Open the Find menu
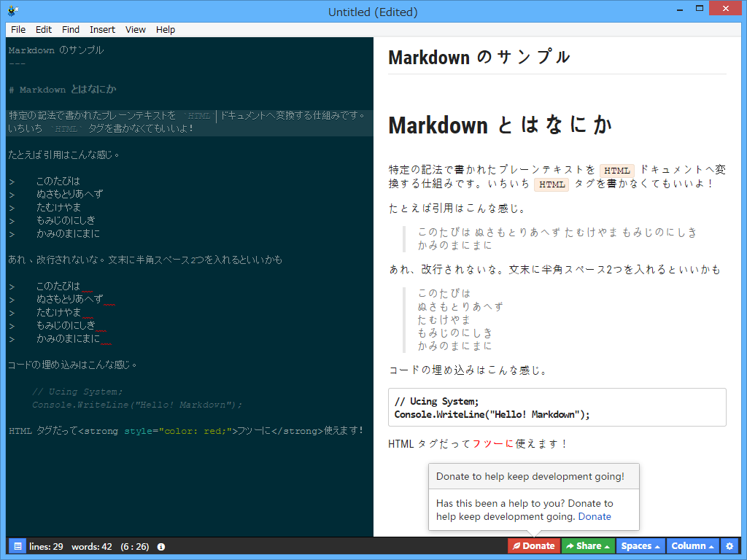Image resolution: width=747 pixels, height=560 pixels. coord(70,29)
